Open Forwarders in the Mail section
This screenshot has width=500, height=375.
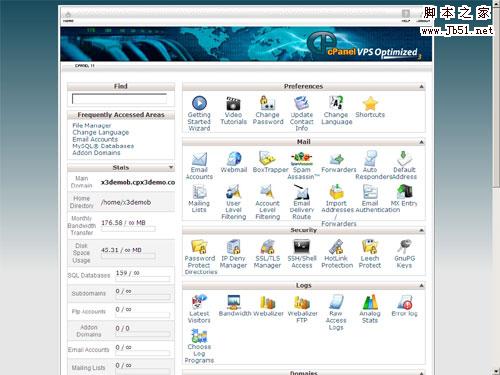tap(337, 159)
